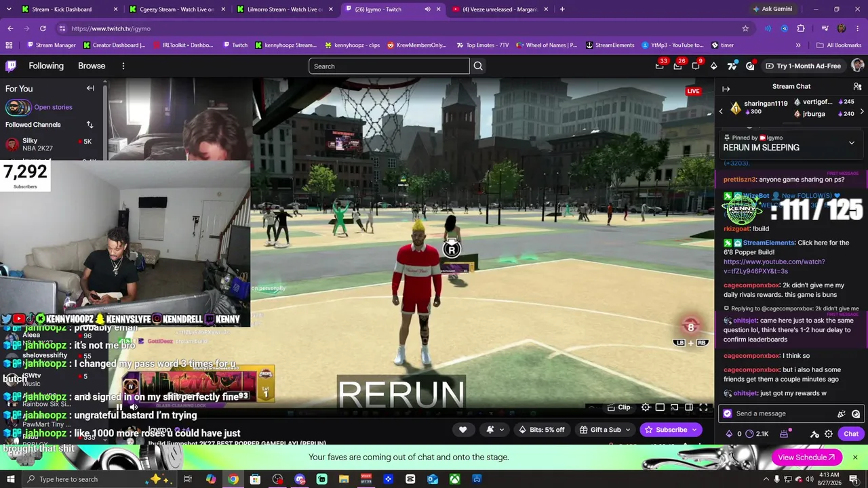Switch to the Lilmorro Stream tab
This screenshot has width=868, height=488.
click(285, 9)
